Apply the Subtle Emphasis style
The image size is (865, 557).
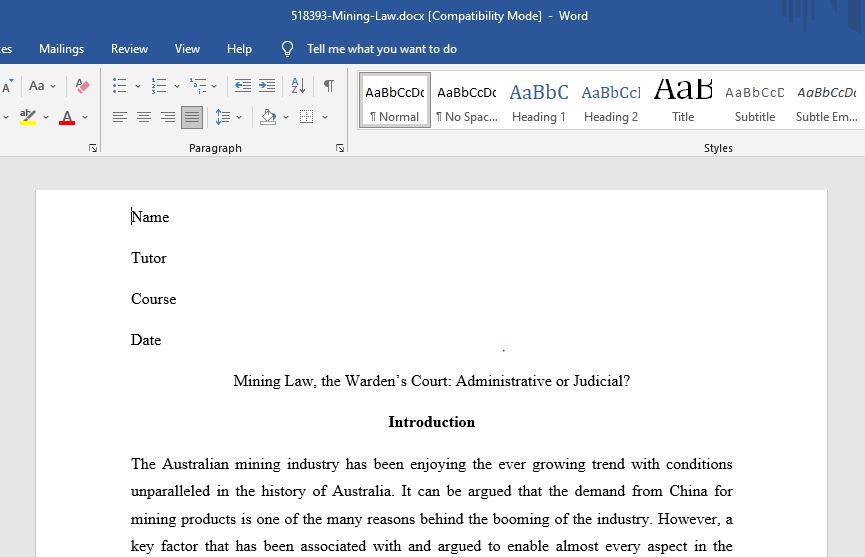(826, 100)
